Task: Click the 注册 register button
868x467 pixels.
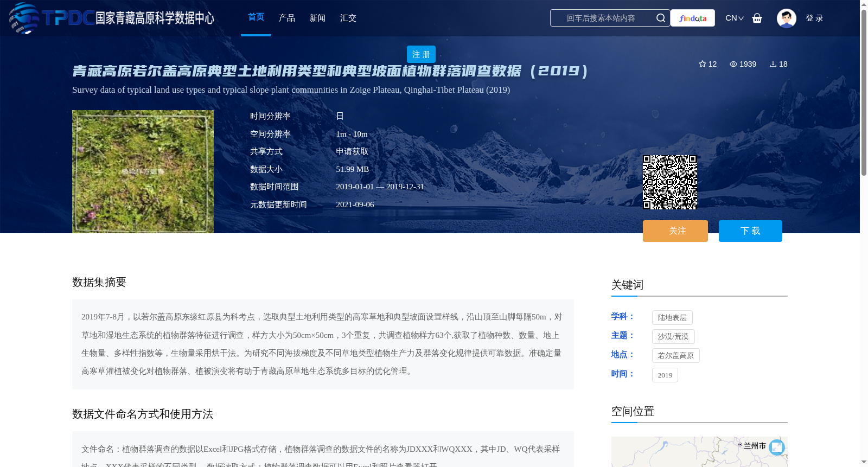Action: point(421,54)
